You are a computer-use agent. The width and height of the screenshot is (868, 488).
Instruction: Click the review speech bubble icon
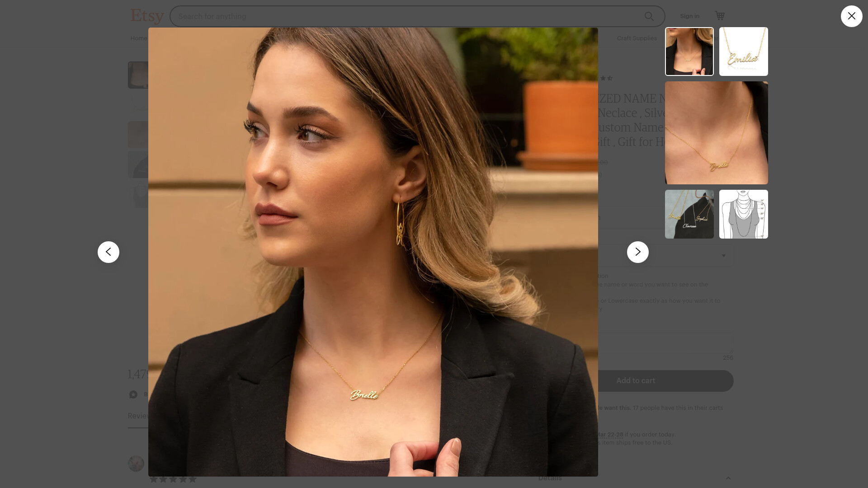click(x=133, y=394)
